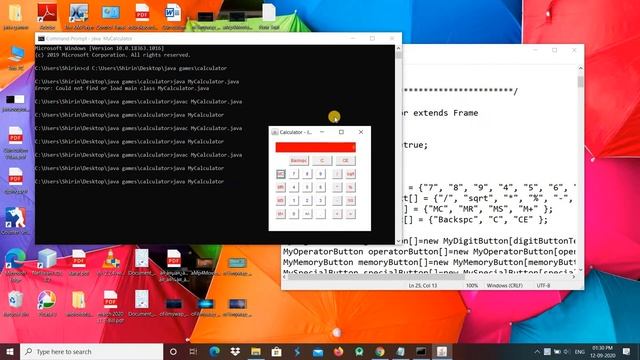
Task: Click the Backspc button in Calculator
Action: coord(298,161)
